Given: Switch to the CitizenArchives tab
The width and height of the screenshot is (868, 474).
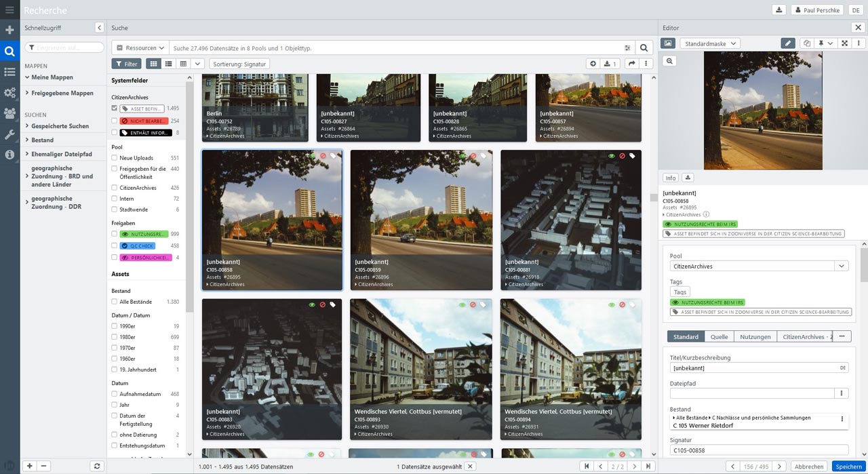Looking at the screenshot, I should [x=804, y=336].
